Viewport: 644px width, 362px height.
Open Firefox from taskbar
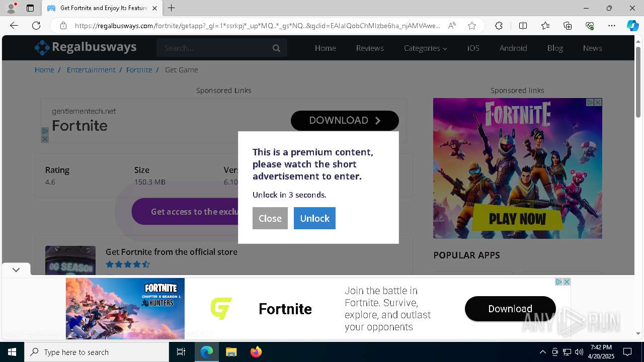click(x=256, y=352)
